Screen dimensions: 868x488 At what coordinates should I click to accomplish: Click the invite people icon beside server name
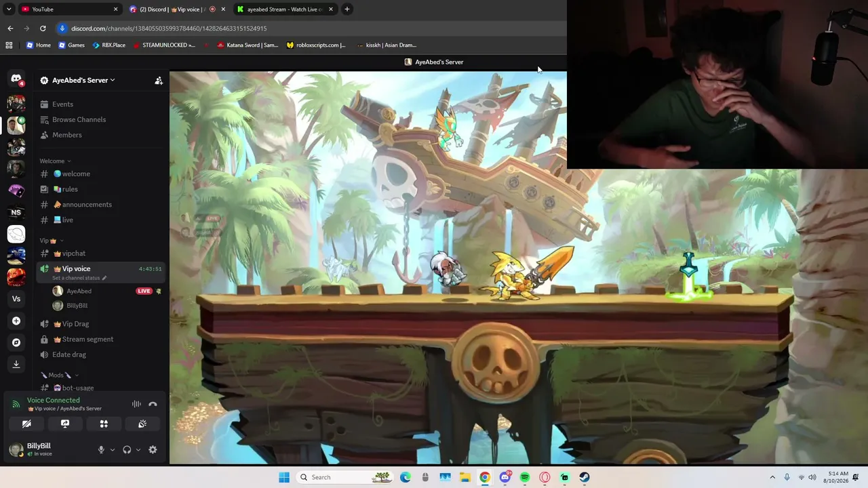159,81
